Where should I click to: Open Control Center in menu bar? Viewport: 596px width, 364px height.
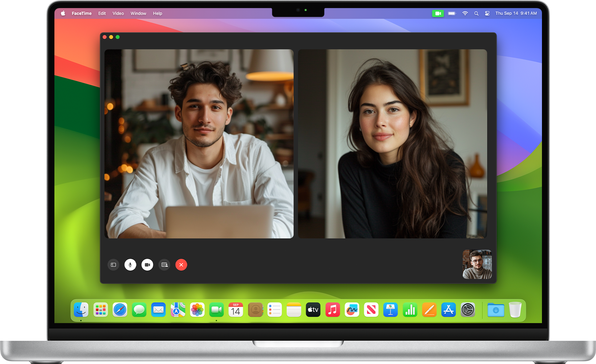(x=487, y=13)
